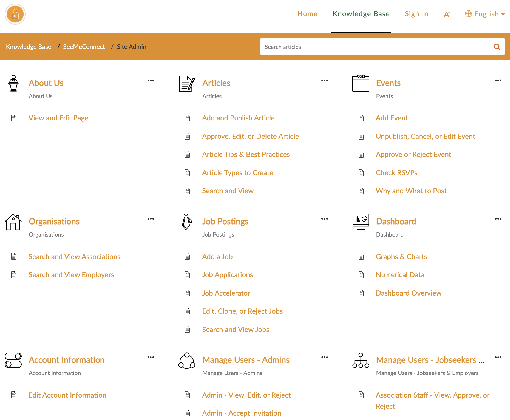Click the Manage Users - Admins circle icon
Image resolution: width=510 pixels, height=420 pixels.
click(187, 361)
